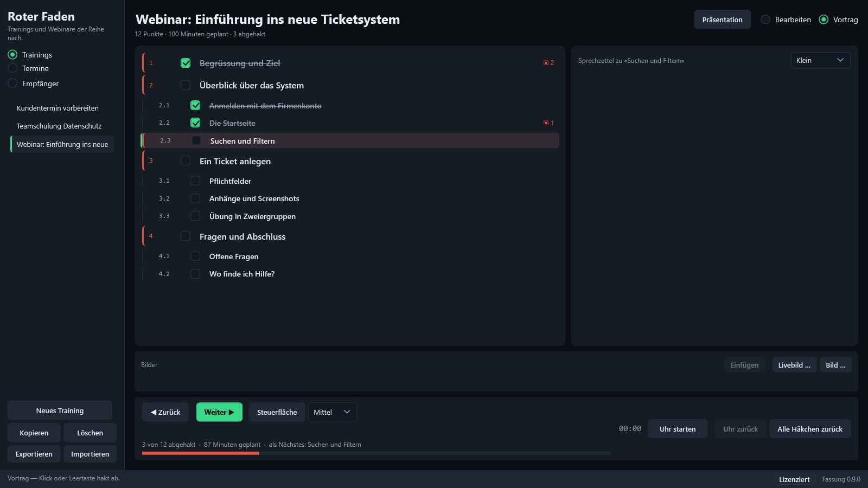Open Kundentermin vorbereiten training

pos(62,108)
